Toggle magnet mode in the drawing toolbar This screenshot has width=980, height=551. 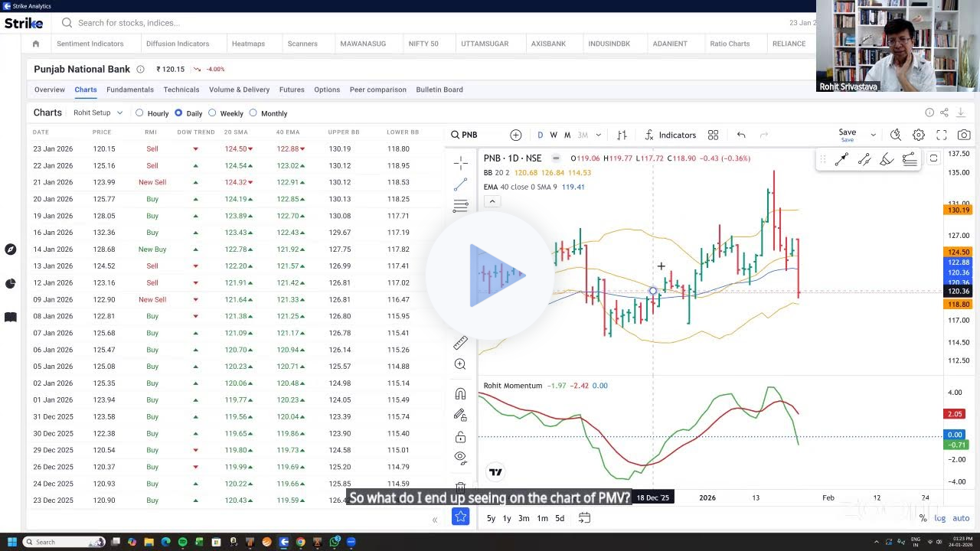(460, 393)
